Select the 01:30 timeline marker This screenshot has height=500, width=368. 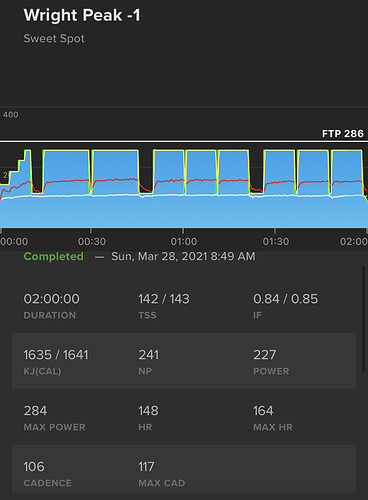(x=276, y=241)
